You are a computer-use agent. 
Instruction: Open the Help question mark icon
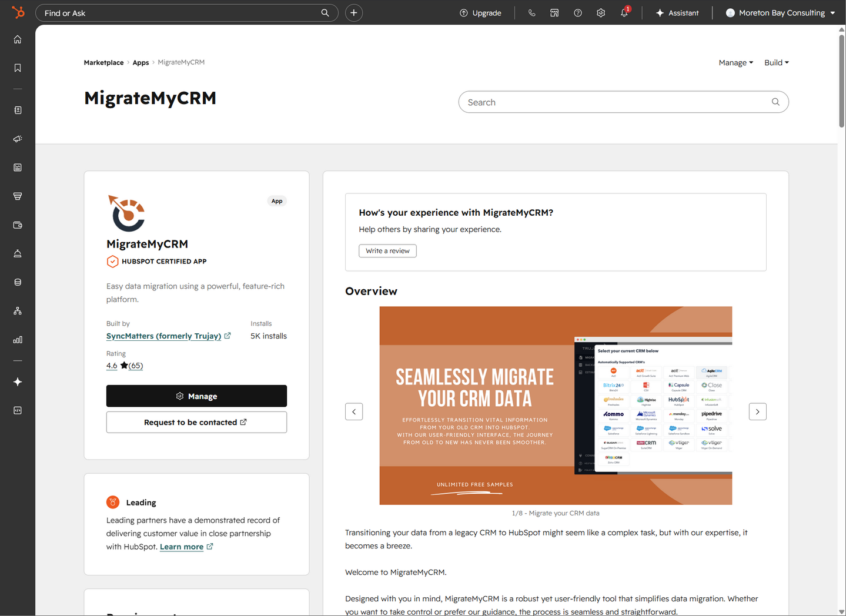click(x=578, y=13)
